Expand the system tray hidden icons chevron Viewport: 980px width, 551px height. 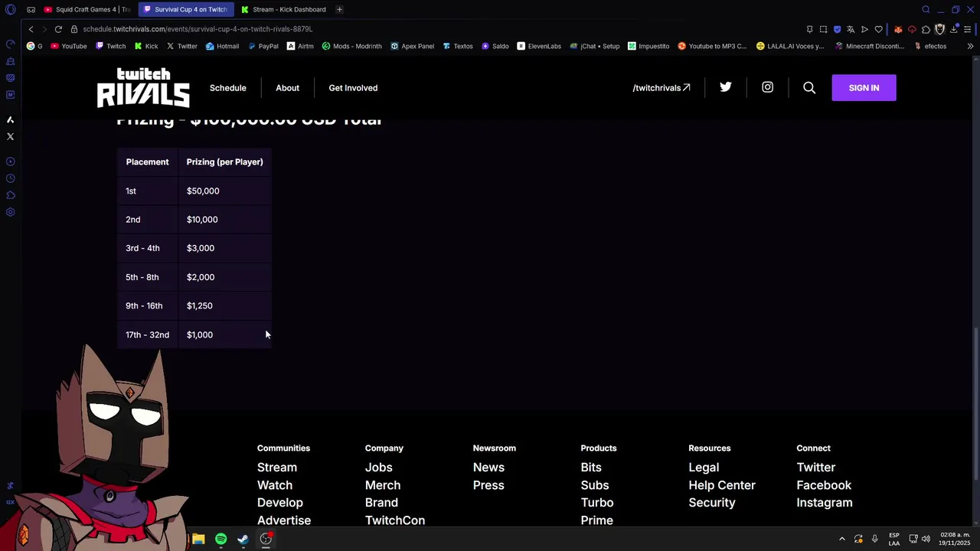842,539
